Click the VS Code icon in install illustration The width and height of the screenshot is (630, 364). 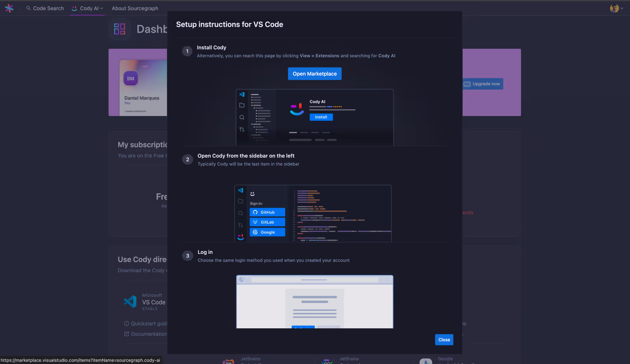[242, 94]
